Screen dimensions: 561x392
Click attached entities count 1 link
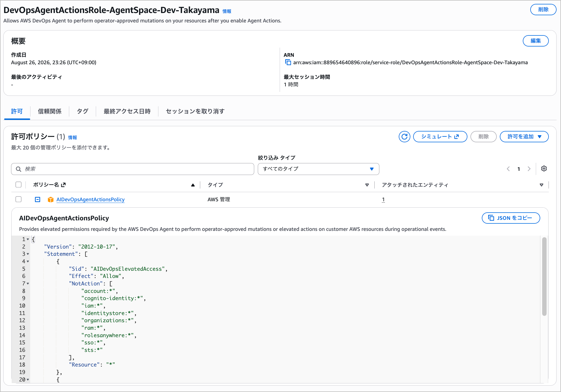pyautogui.click(x=383, y=200)
